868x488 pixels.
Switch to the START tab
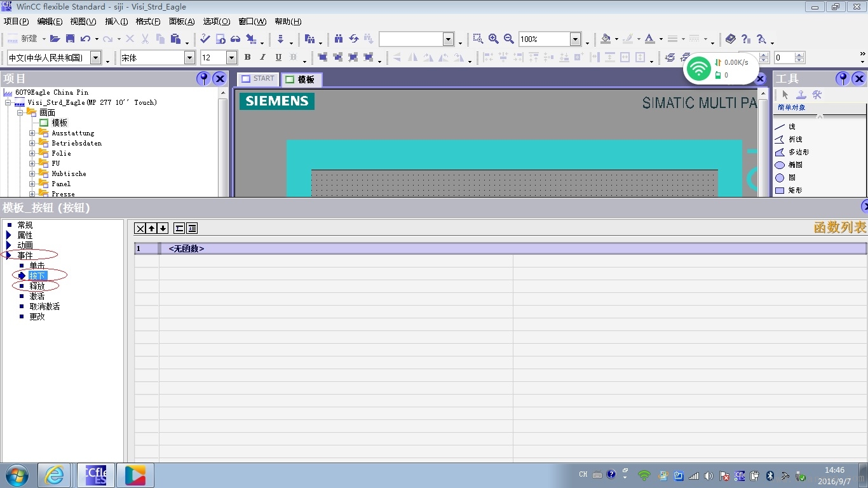[x=258, y=79]
